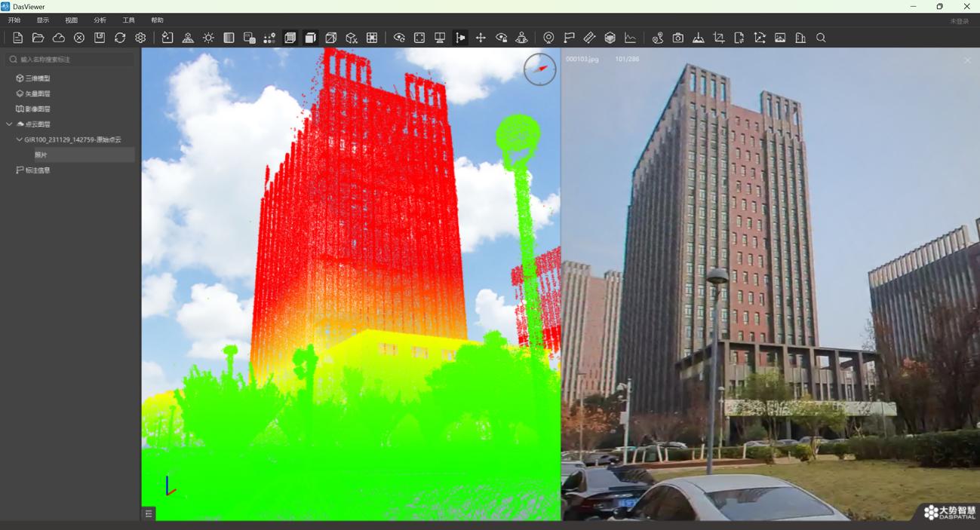The width and height of the screenshot is (980, 530).
Task: Click the crop tool icon
Action: pos(719,38)
